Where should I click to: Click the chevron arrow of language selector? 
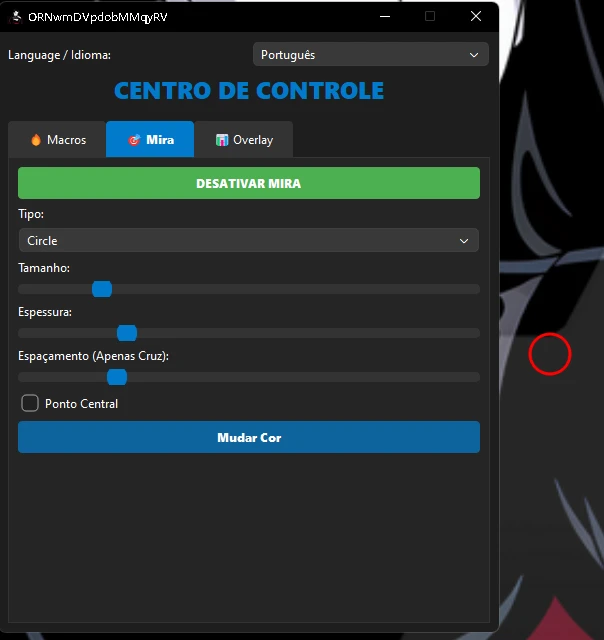(473, 55)
